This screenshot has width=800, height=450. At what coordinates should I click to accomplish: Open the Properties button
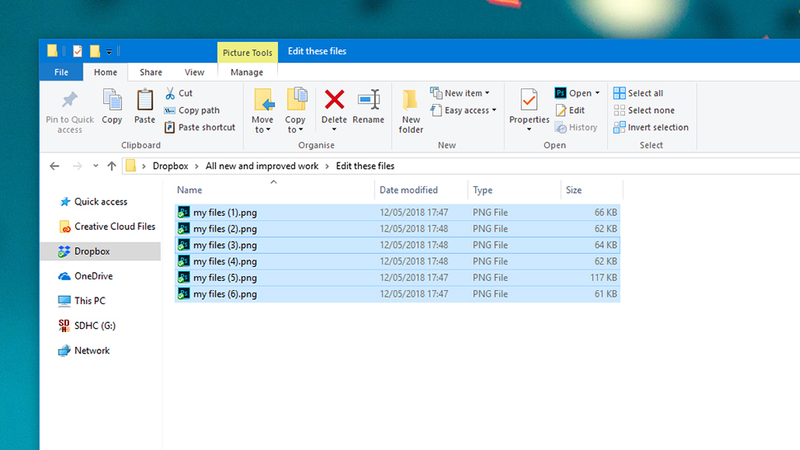(529, 106)
